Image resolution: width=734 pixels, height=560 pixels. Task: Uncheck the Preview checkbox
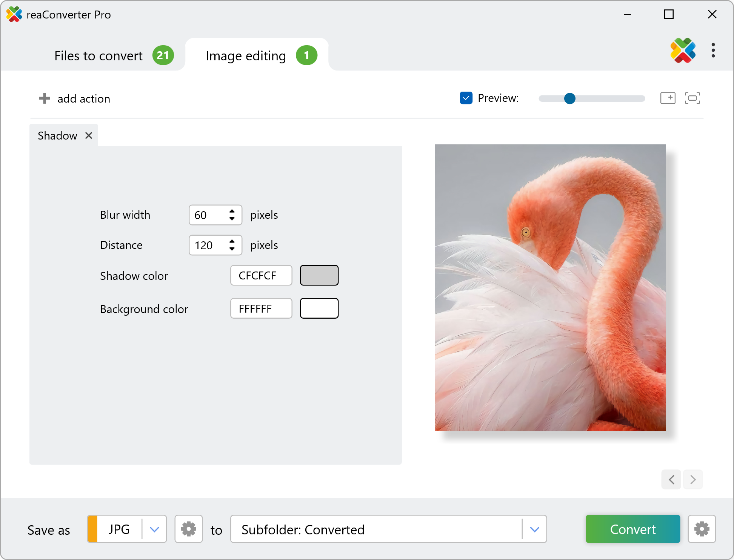tap(466, 98)
